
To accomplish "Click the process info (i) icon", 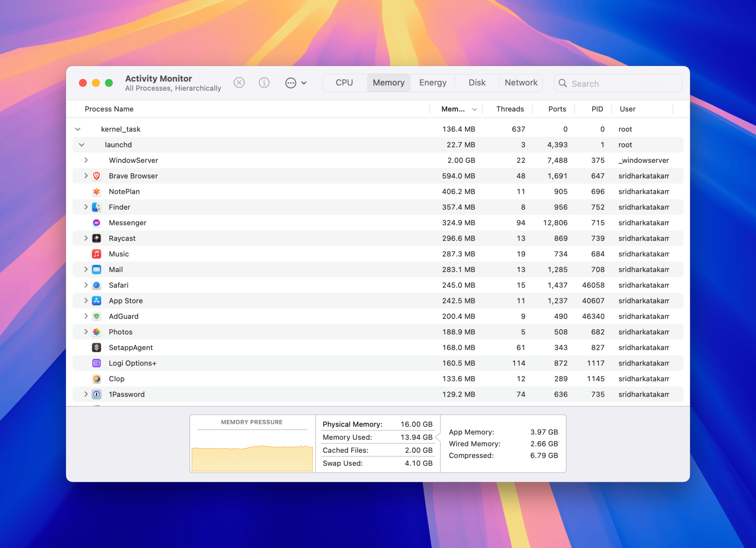I will pyautogui.click(x=264, y=82).
